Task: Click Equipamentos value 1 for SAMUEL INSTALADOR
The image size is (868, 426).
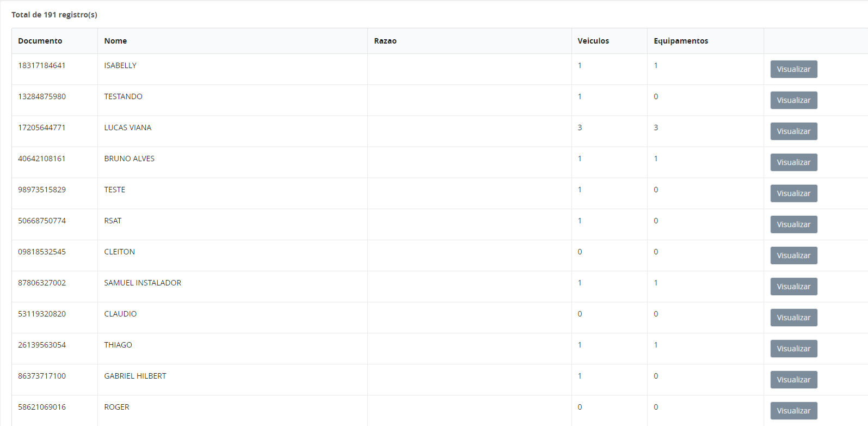Action: coord(656,283)
